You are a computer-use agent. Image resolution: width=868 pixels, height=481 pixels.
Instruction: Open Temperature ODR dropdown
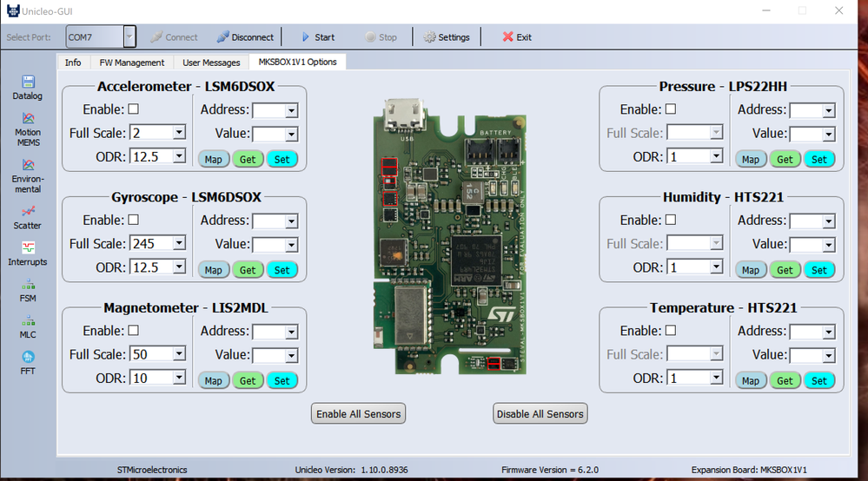pos(716,378)
